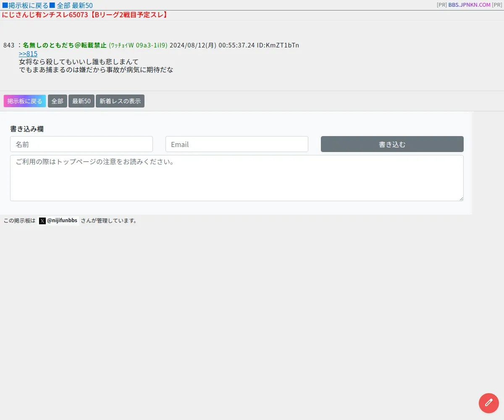The height and width of the screenshot is (420, 504).
Task: Focus the 名前 input field
Action: tap(81, 144)
